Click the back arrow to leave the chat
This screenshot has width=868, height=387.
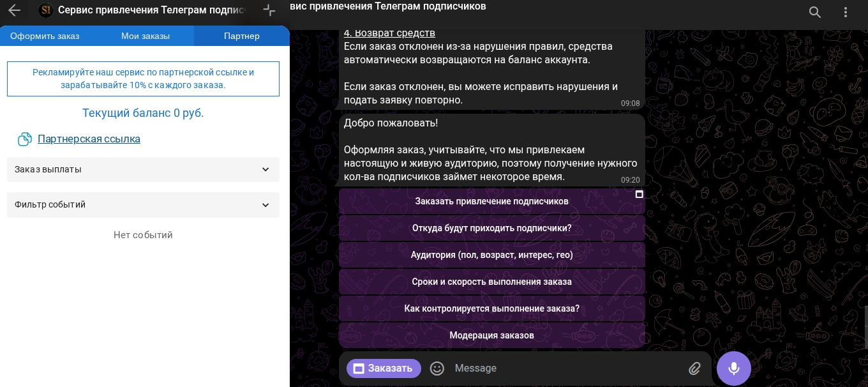coord(13,10)
